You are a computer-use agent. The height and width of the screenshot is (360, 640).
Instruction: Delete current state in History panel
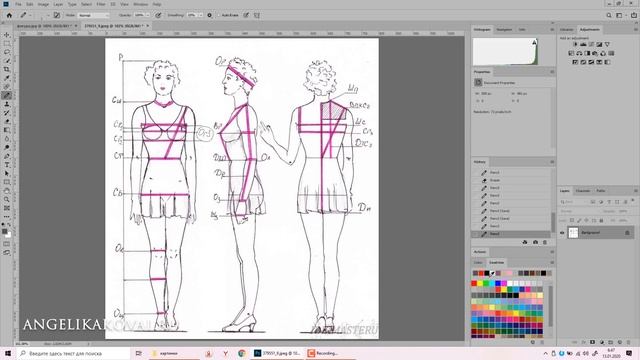[544, 242]
